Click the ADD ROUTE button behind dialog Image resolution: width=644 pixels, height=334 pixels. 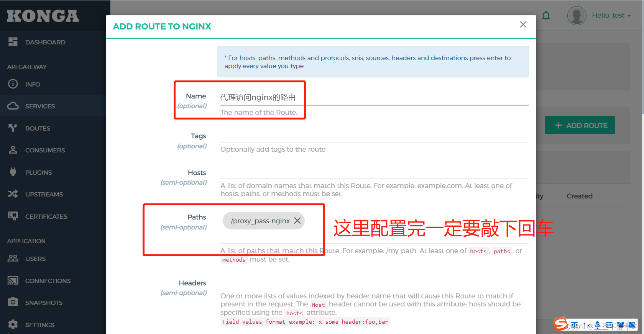tap(580, 125)
